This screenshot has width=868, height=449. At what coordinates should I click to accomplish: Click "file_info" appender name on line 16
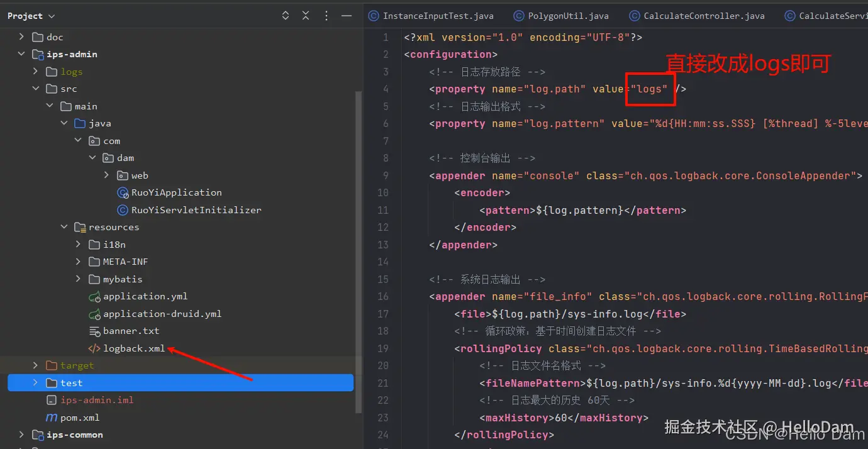(x=558, y=296)
